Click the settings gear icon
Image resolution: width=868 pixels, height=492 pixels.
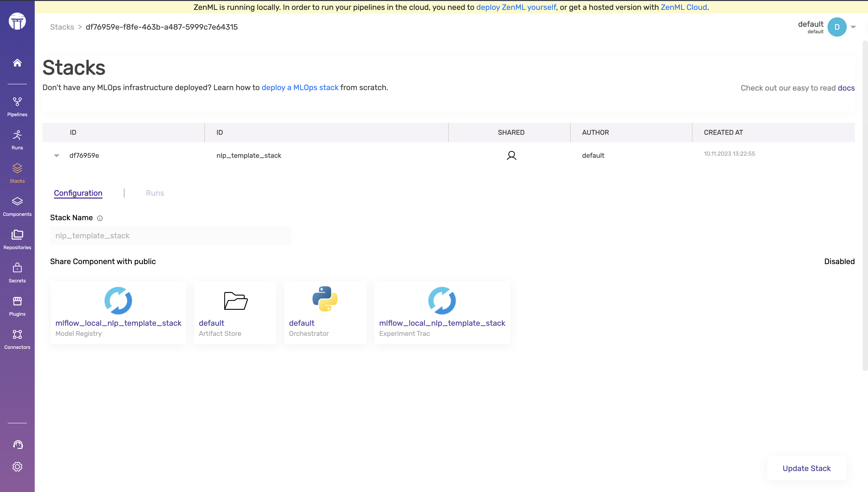[17, 467]
